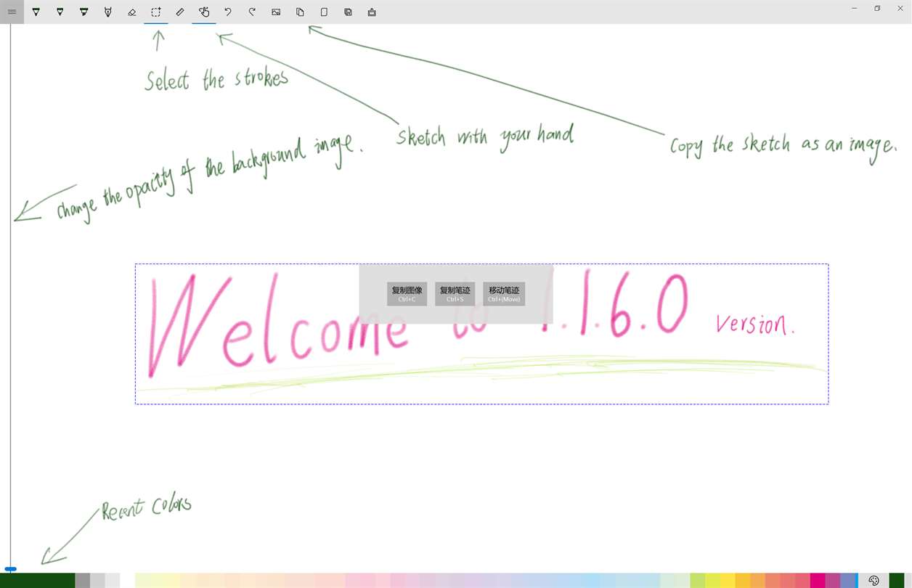Pick the dark green swatch beside palette icon
The width and height of the screenshot is (912, 588).
click(x=897, y=580)
